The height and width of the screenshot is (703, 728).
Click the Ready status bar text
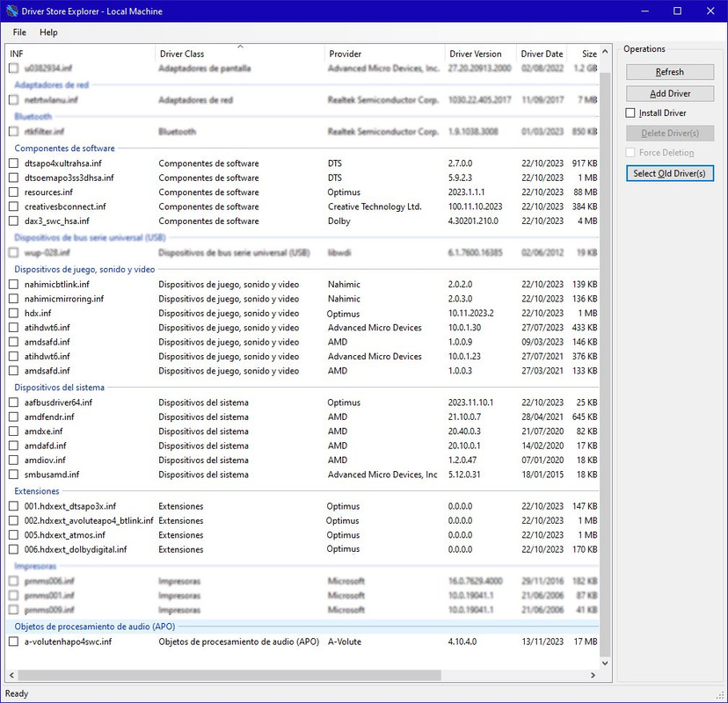[x=16, y=693]
